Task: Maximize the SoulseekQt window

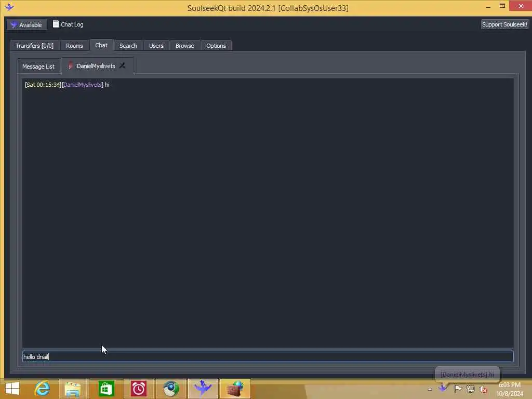Action: (502, 6)
